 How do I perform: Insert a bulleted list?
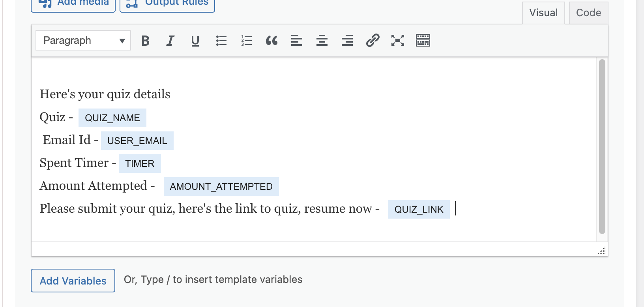click(221, 41)
